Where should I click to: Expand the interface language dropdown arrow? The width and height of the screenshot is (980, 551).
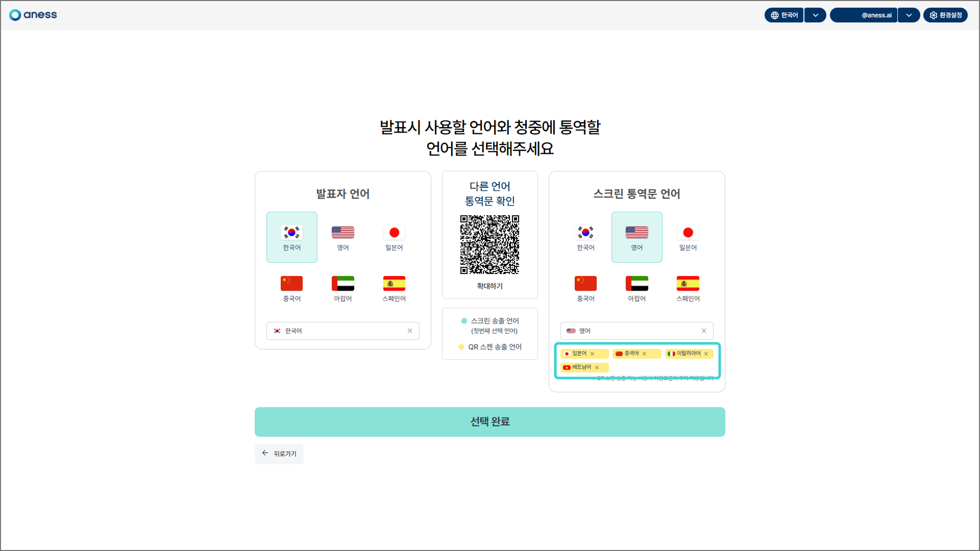pos(815,15)
